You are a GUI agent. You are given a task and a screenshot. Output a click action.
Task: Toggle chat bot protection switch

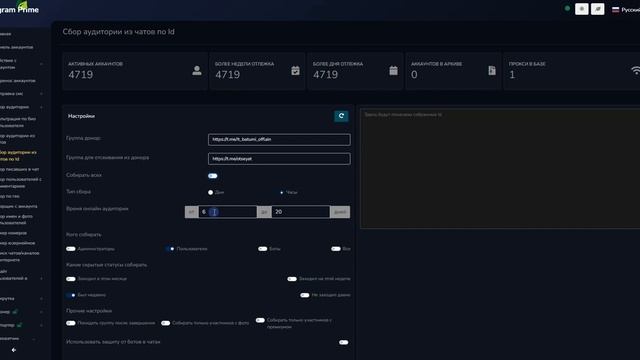click(344, 342)
